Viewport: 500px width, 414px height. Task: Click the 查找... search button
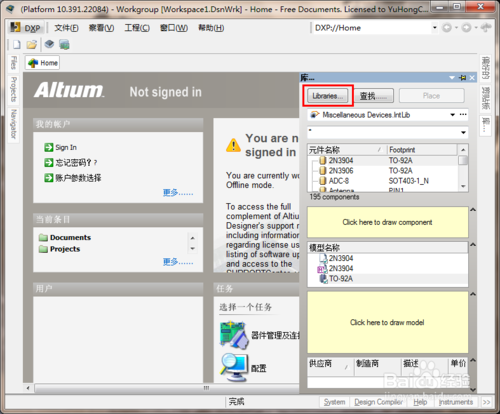point(373,96)
